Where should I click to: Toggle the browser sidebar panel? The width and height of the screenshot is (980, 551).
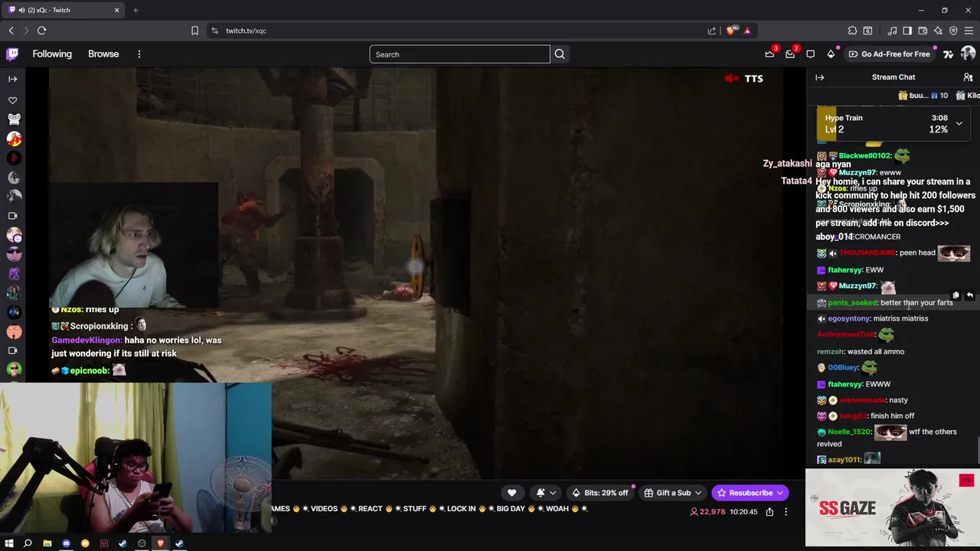pyautogui.click(x=907, y=31)
